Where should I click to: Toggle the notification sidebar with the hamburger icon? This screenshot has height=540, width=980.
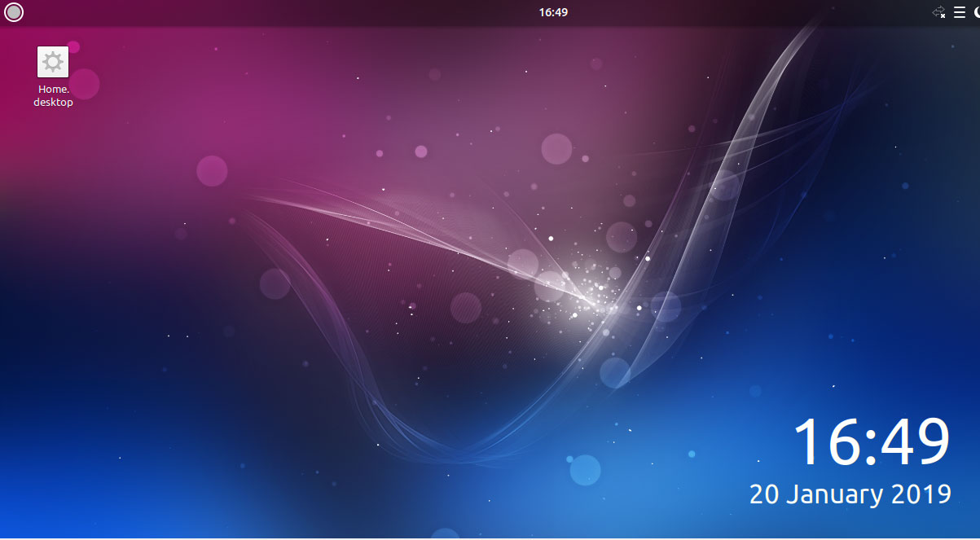coord(960,11)
